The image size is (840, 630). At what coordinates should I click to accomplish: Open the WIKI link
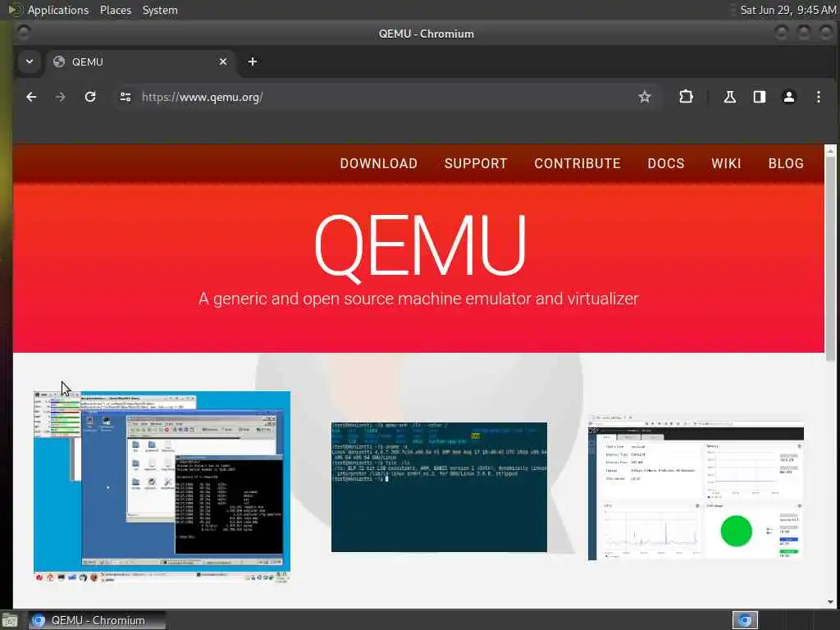[726, 163]
